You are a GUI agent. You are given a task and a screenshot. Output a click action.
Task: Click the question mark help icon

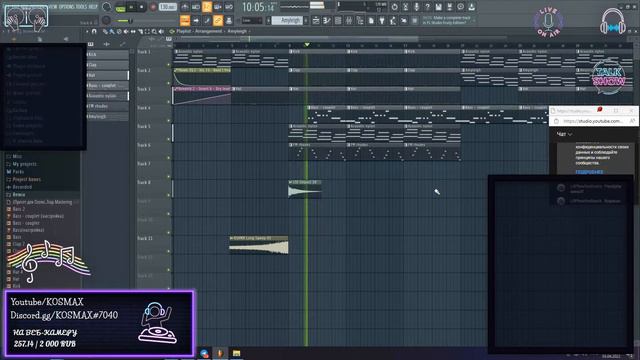point(427,7)
